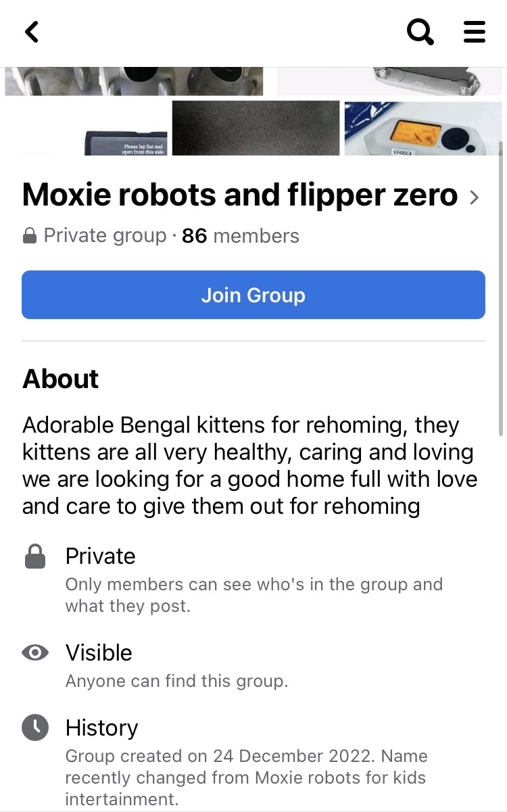Image resolution: width=507 pixels, height=812 pixels.
Task: Click the lock icon beside Private heading
Action: 35,557
